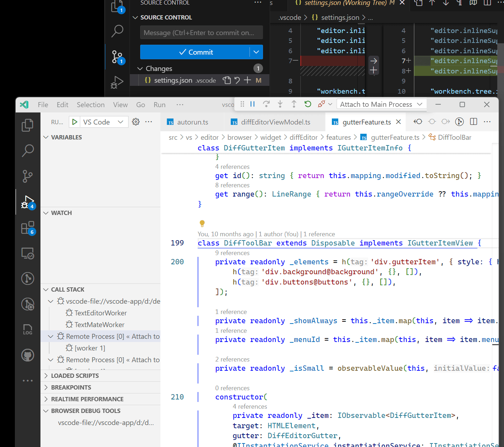504x447 pixels.
Task: Start debugging with the green play button
Action: [x=75, y=122]
